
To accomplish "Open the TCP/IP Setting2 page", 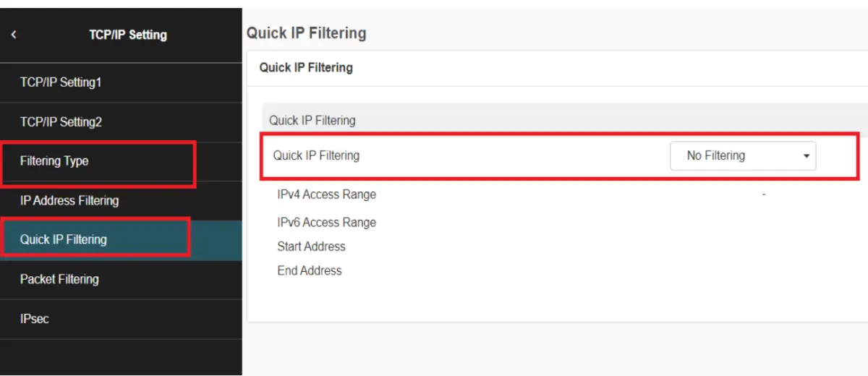I will click(x=61, y=122).
